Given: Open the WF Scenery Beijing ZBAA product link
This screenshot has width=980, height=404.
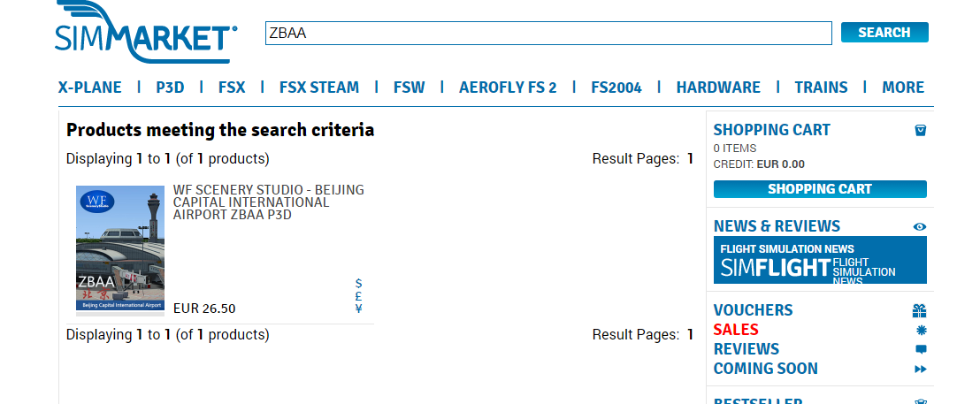Looking at the screenshot, I should coord(268,202).
